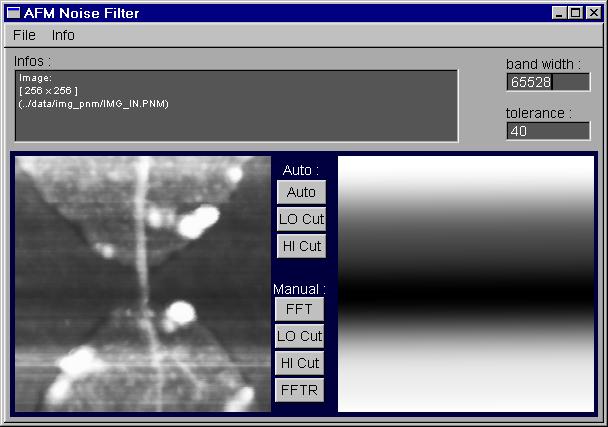Run the manual FFT button

[x=299, y=309]
